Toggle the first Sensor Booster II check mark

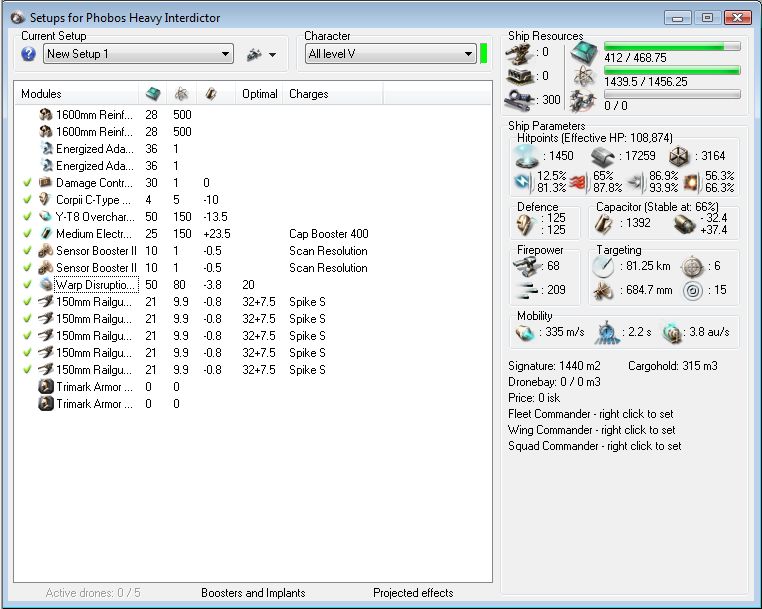27,251
